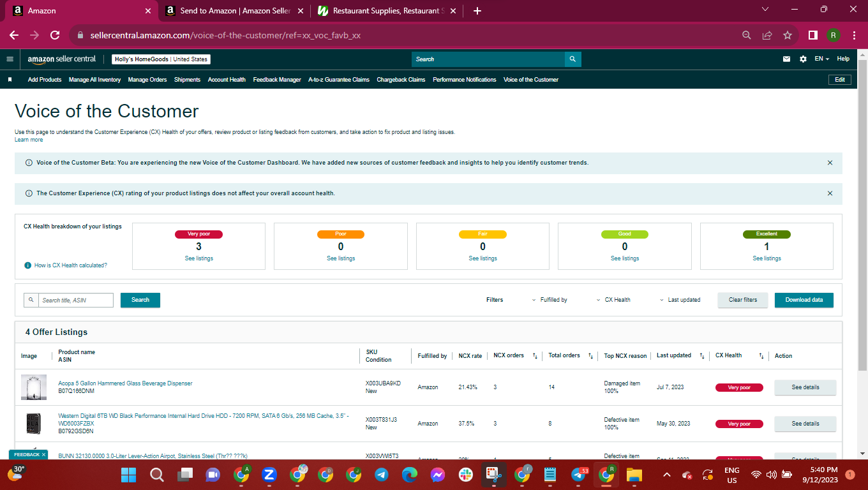Dismiss the Voice of the Customer Beta banner
Image resolution: width=868 pixels, height=490 pixels.
coord(830,163)
